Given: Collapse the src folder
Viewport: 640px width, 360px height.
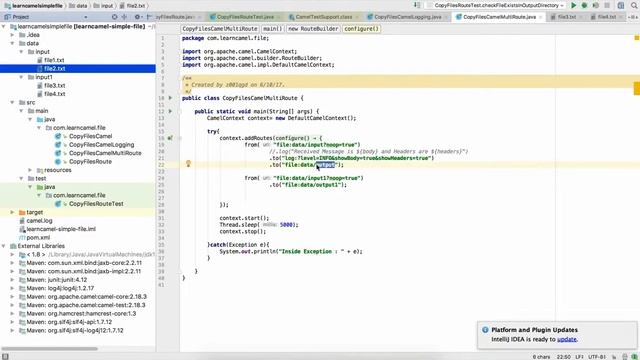Looking at the screenshot, I should (12, 102).
